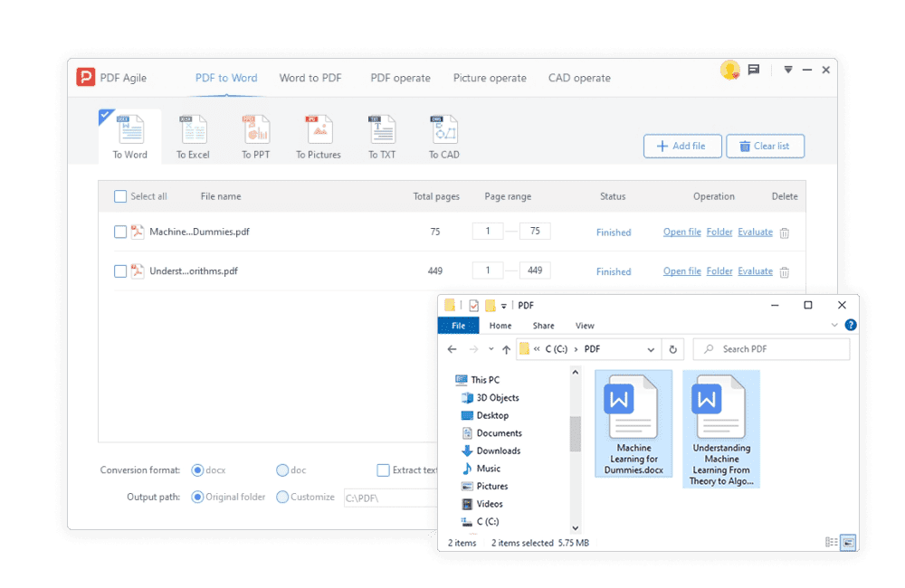Click the Search PDF input field
Screen dimensions: 905x588
click(778, 349)
